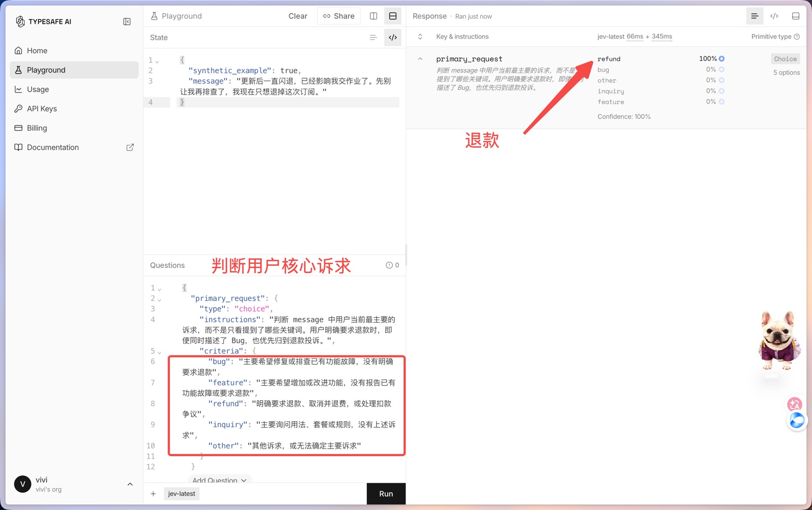
Task: Run the playground query
Action: click(386, 494)
